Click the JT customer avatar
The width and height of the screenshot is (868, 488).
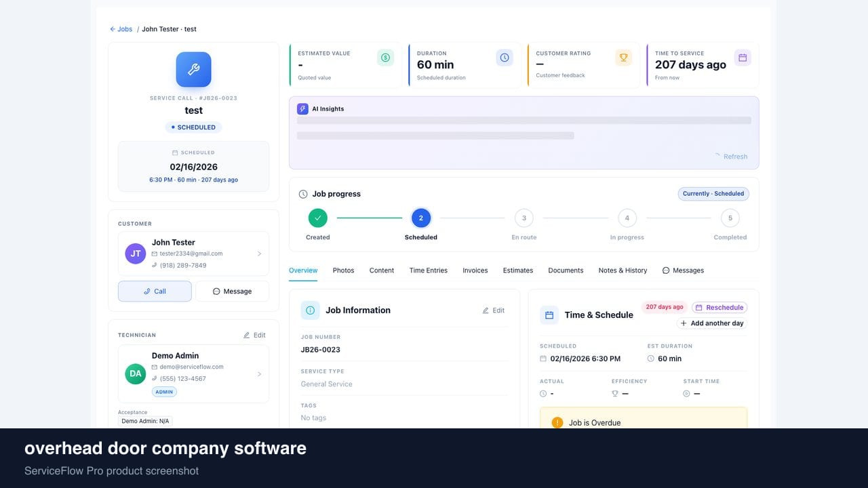tap(136, 253)
